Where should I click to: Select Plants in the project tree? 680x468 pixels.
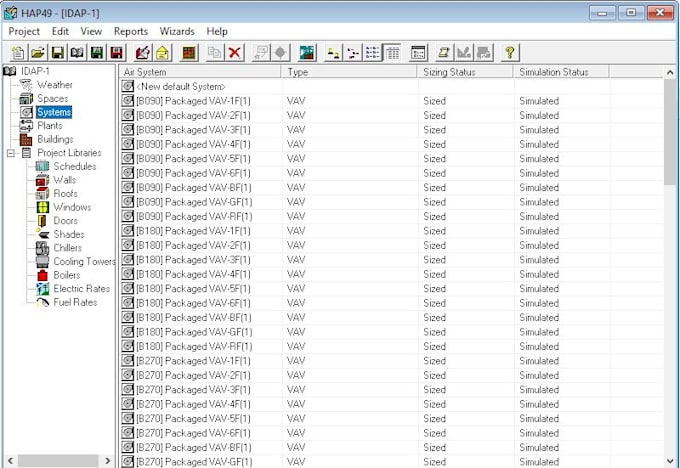pyautogui.click(x=49, y=126)
